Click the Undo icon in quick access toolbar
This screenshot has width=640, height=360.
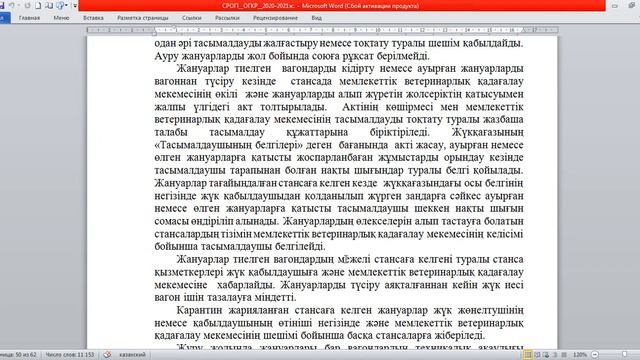[12, 5]
